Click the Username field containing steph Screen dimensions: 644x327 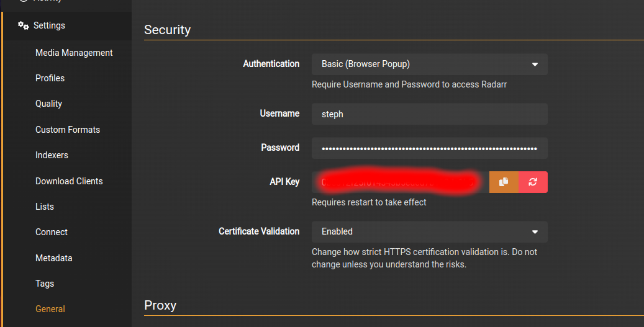pos(430,114)
